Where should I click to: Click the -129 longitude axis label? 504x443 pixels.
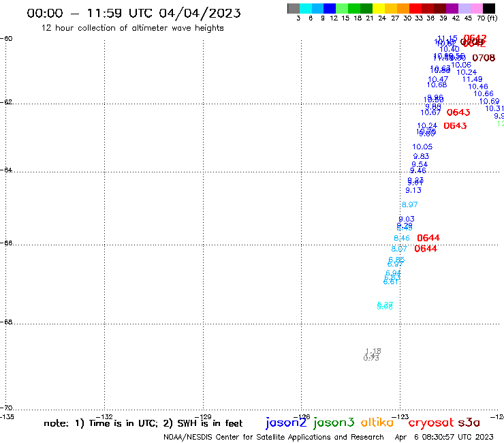[x=203, y=417]
